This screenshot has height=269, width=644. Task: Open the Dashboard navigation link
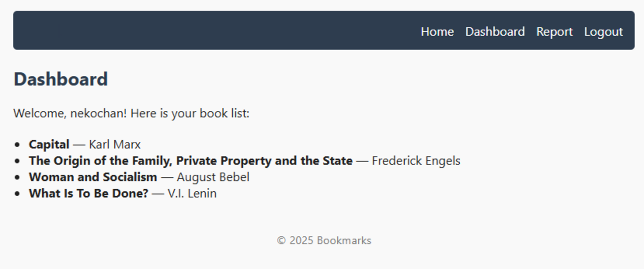pyautogui.click(x=494, y=32)
